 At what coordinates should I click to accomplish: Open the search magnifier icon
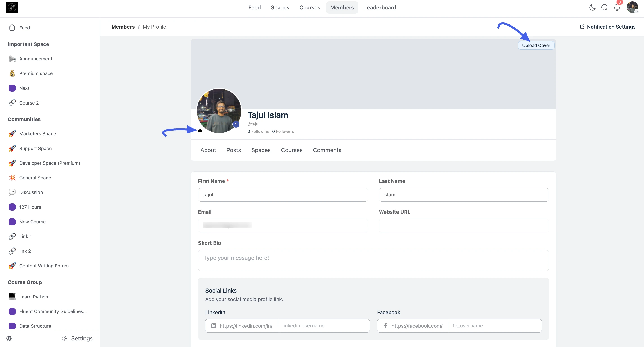tap(604, 7)
